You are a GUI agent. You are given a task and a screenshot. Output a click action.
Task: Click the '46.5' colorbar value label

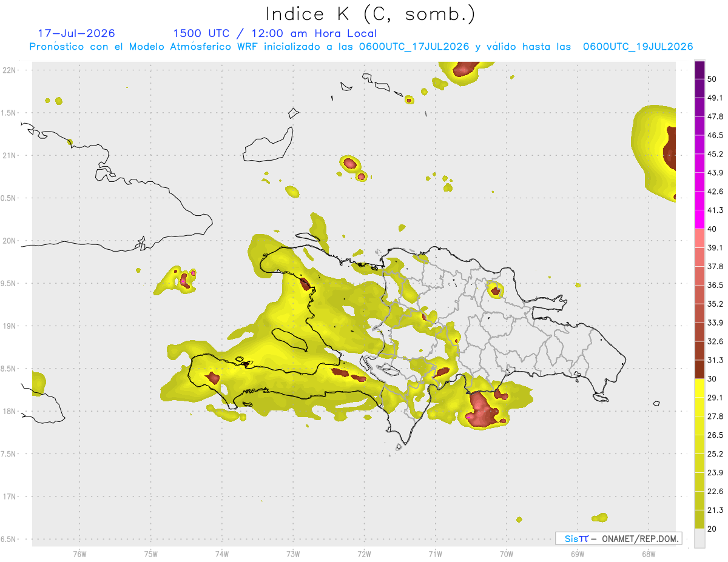(715, 135)
